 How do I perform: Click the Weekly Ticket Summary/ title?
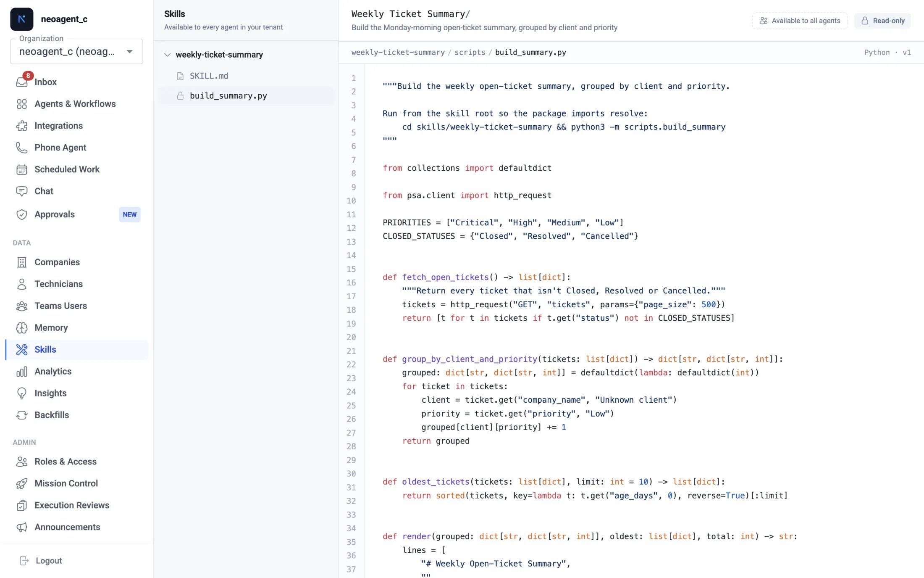click(410, 14)
